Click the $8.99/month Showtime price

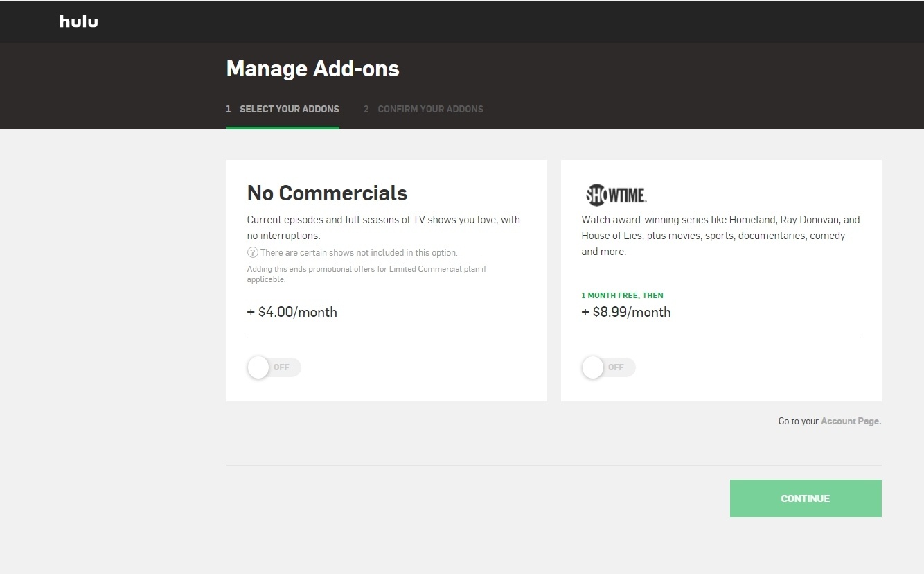[626, 312]
